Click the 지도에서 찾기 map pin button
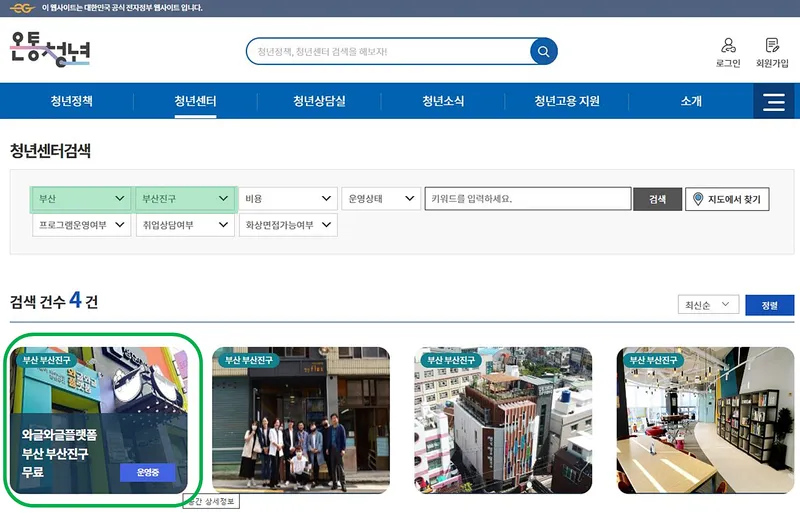This screenshot has height=513, width=800. [x=727, y=199]
